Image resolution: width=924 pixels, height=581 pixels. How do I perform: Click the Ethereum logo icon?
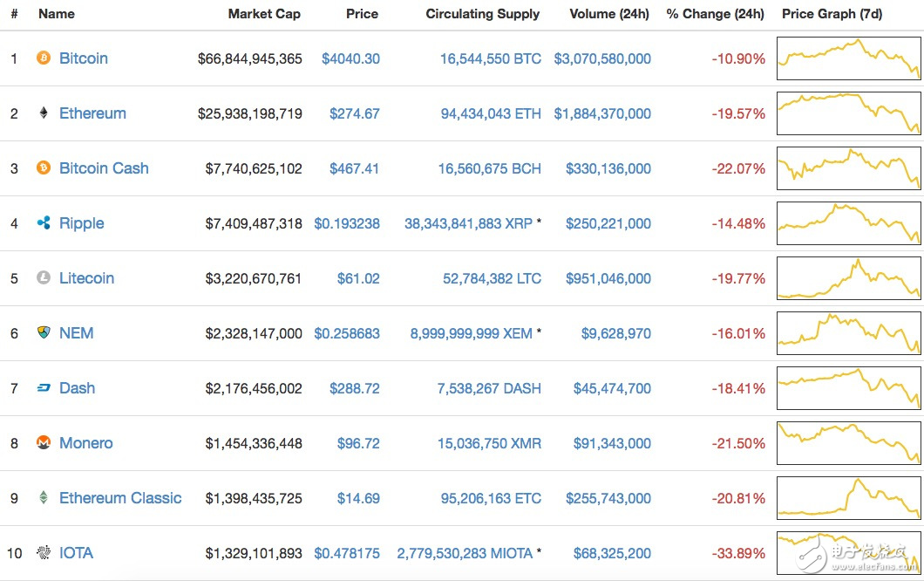(x=43, y=113)
